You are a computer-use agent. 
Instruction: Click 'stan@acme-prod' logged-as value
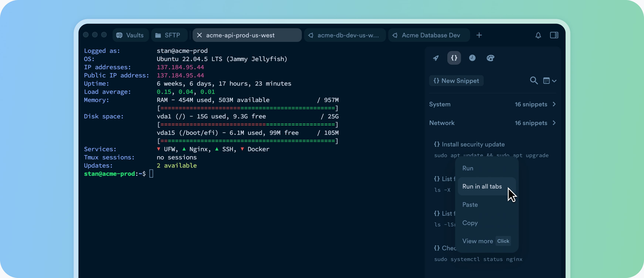[x=182, y=51]
